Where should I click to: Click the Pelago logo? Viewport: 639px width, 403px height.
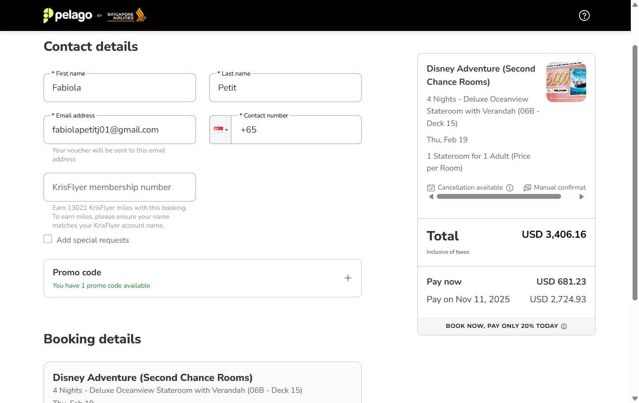[68, 15]
